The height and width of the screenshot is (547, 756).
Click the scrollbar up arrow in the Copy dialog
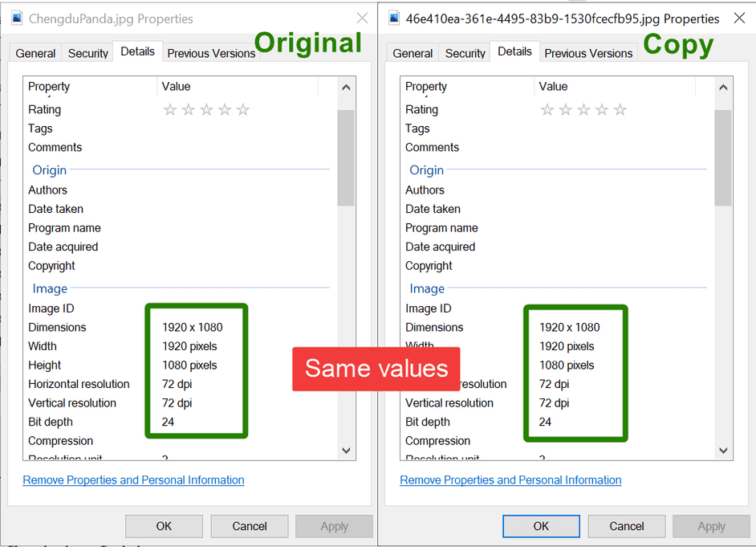[x=723, y=87]
